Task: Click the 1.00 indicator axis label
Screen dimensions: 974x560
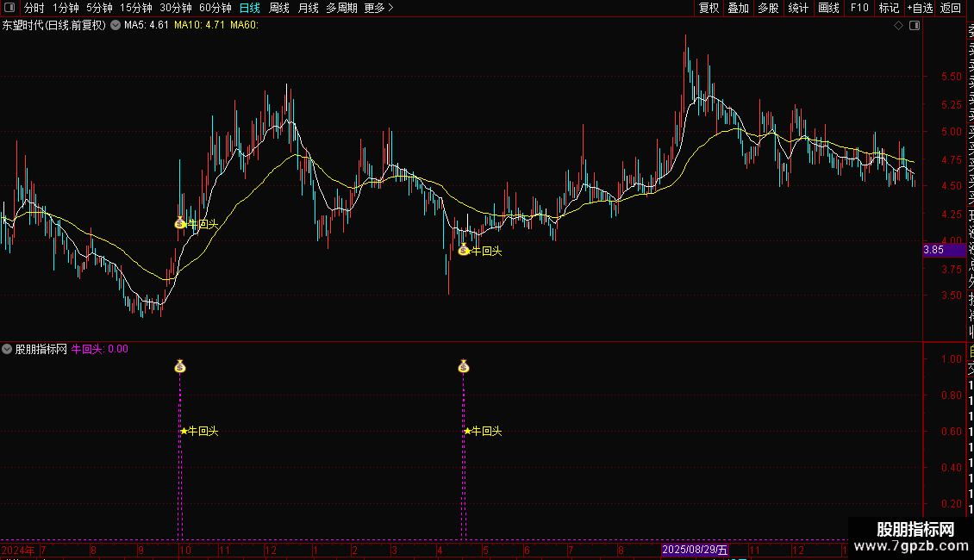Action: point(951,359)
